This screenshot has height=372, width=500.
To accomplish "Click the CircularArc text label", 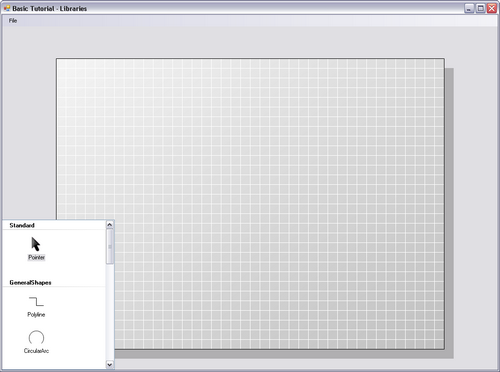I will click(36, 351).
